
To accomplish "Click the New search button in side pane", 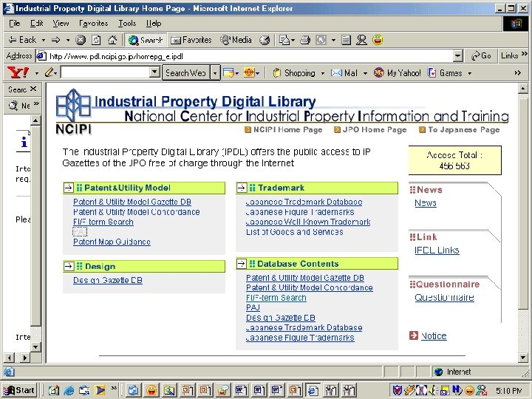I will [x=19, y=106].
